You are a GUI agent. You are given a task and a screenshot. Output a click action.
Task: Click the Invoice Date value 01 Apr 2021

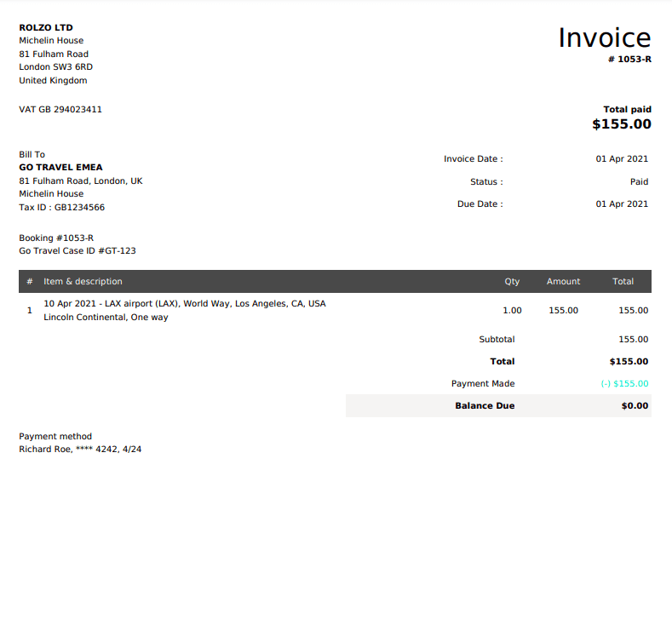(622, 159)
